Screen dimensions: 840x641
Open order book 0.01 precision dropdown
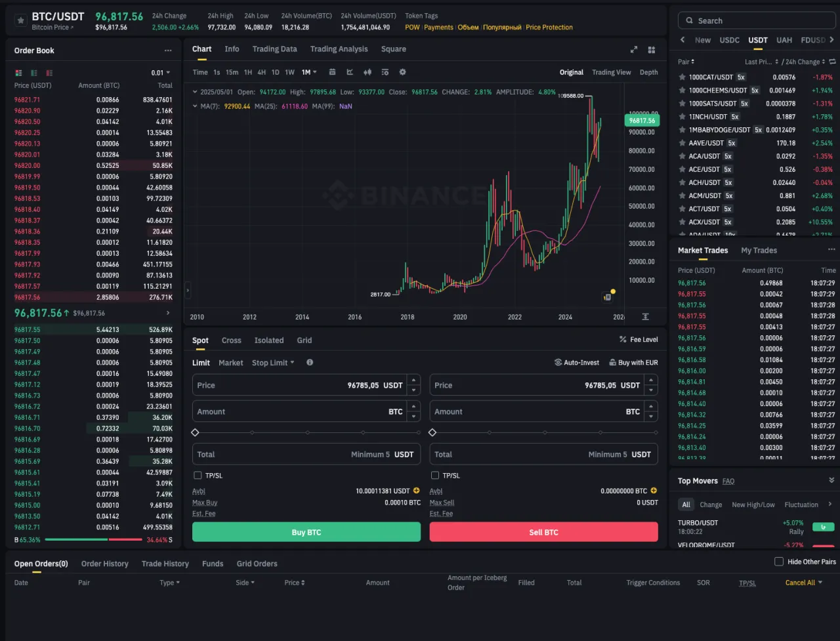161,73
